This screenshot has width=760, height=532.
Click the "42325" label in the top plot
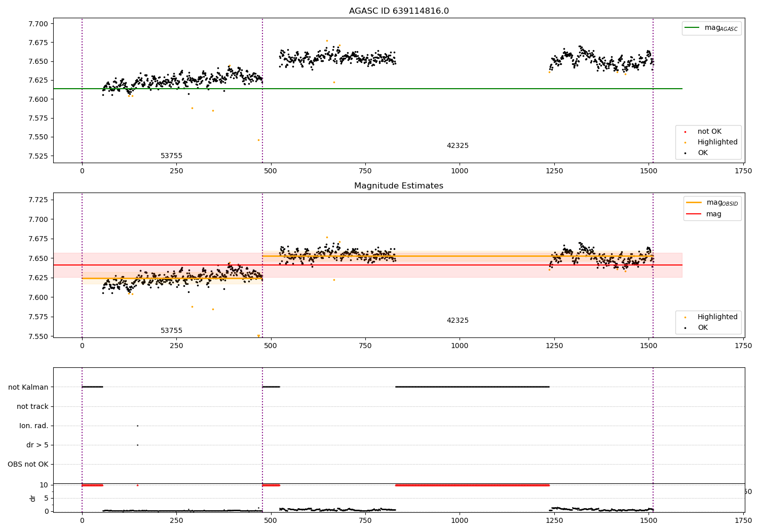point(458,146)
